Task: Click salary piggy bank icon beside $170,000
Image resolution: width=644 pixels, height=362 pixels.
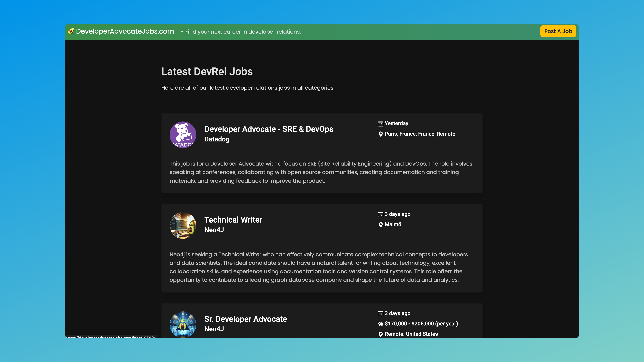Action: coord(381,324)
